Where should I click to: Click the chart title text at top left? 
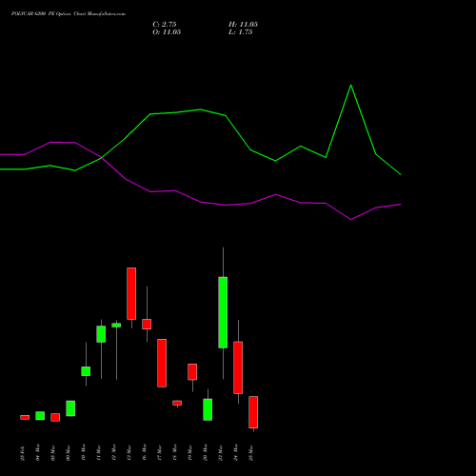pos(69,13)
